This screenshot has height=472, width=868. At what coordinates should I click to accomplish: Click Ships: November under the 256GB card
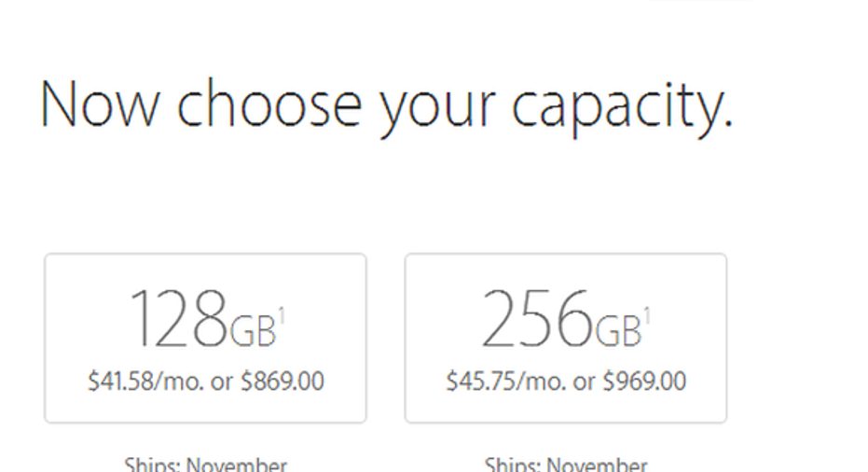565,464
